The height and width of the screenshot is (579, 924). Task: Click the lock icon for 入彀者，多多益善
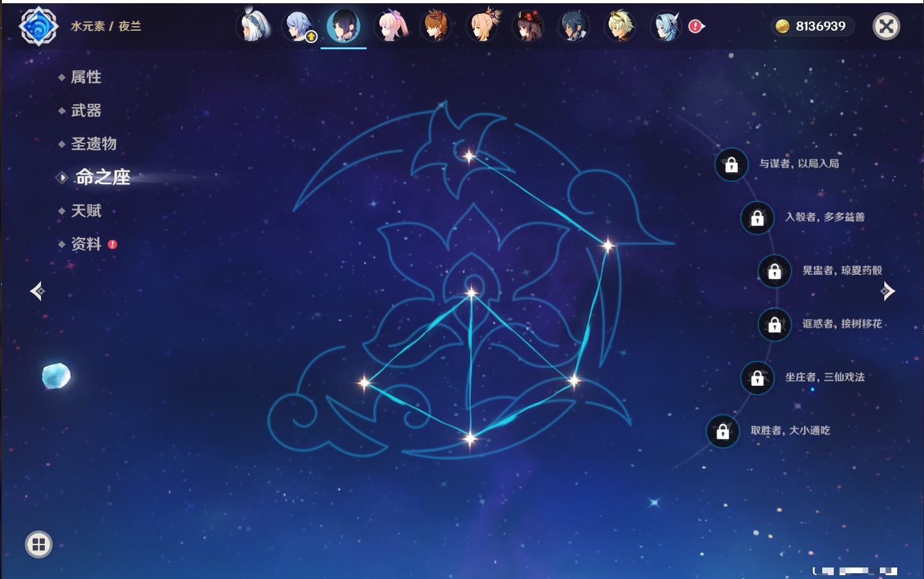click(758, 218)
